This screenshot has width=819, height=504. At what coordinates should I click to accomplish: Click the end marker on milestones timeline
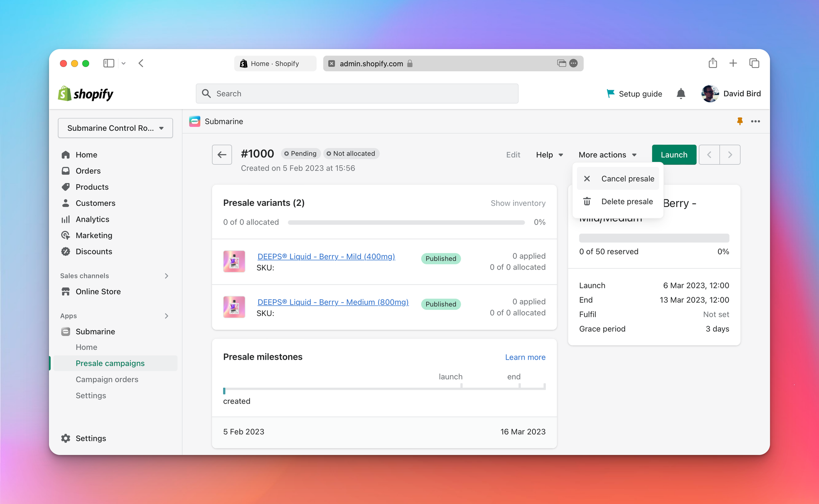click(519, 386)
